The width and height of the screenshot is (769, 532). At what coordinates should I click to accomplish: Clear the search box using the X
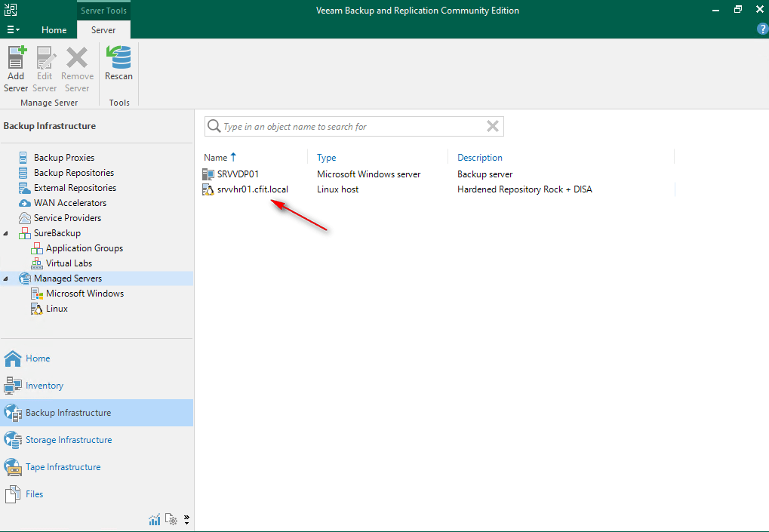tap(493, 127)
